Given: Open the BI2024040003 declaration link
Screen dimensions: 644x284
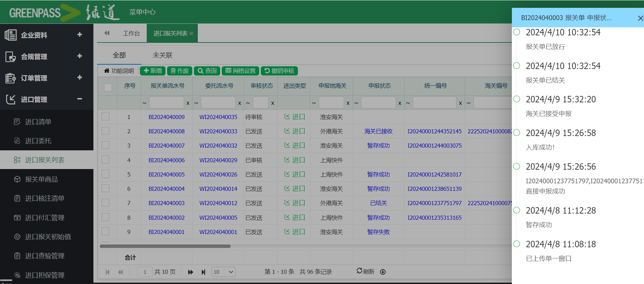Looking at the screenshot, I should (x=166, y=203).
